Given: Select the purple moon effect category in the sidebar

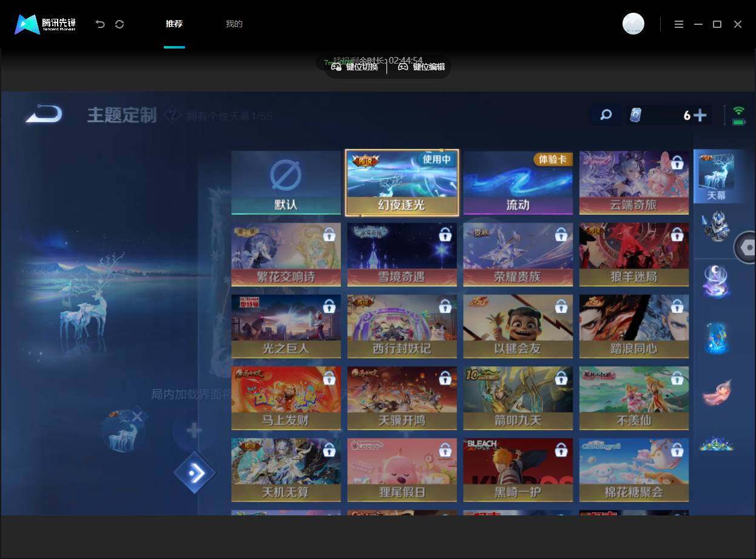Looking at the screenshot, I should point(717,282).
